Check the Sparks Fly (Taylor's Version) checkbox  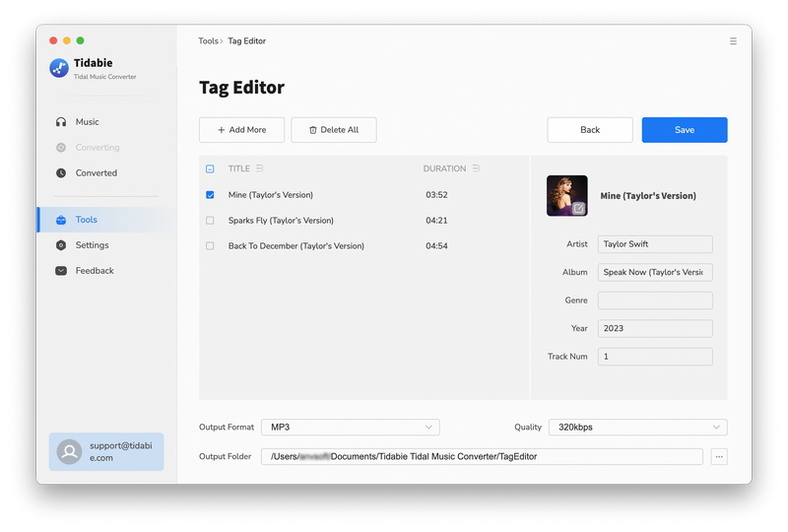pyautogui.click(x=210, y=221)
